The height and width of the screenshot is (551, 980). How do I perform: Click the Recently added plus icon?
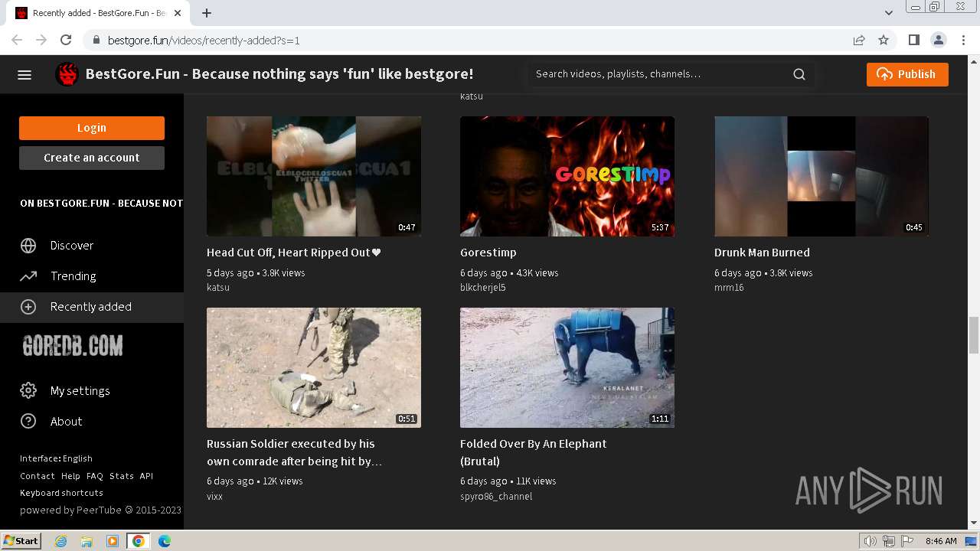click(x=28, y=307)
